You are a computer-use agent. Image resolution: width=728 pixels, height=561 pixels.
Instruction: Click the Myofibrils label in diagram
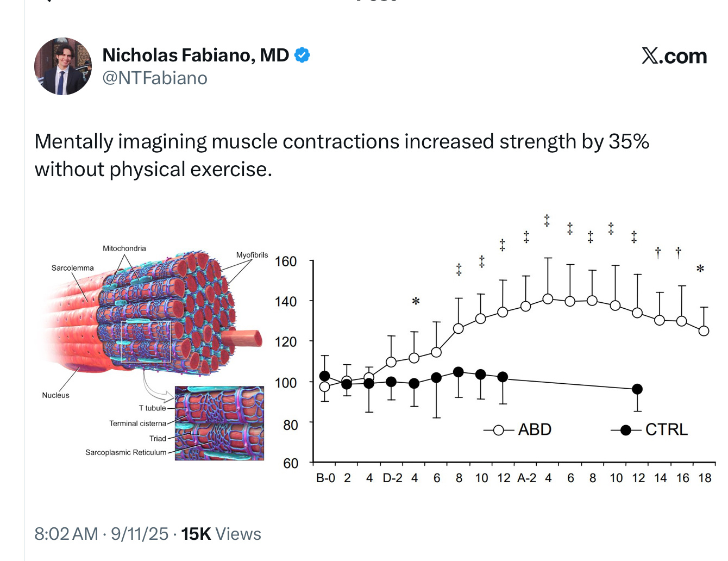point(252,255)
